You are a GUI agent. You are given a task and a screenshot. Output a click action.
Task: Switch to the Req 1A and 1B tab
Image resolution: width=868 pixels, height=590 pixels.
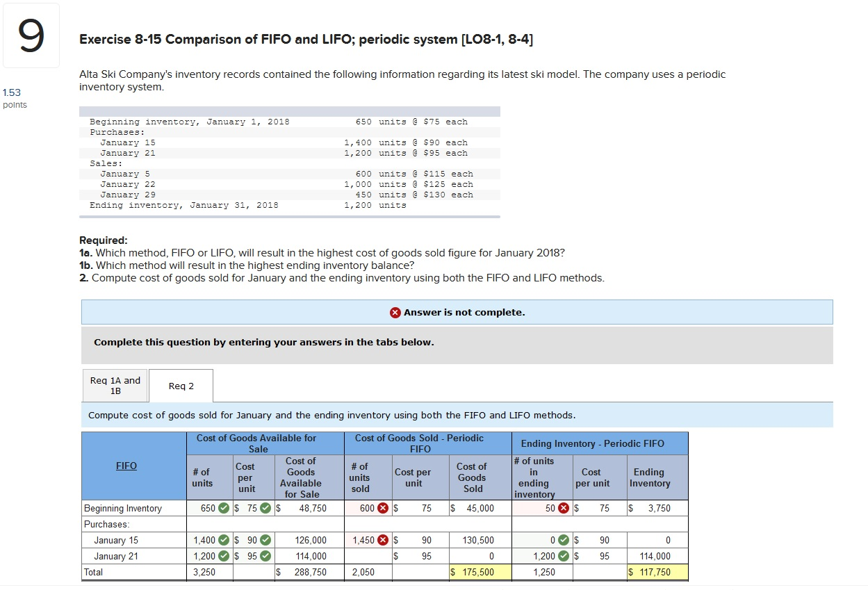114,385
